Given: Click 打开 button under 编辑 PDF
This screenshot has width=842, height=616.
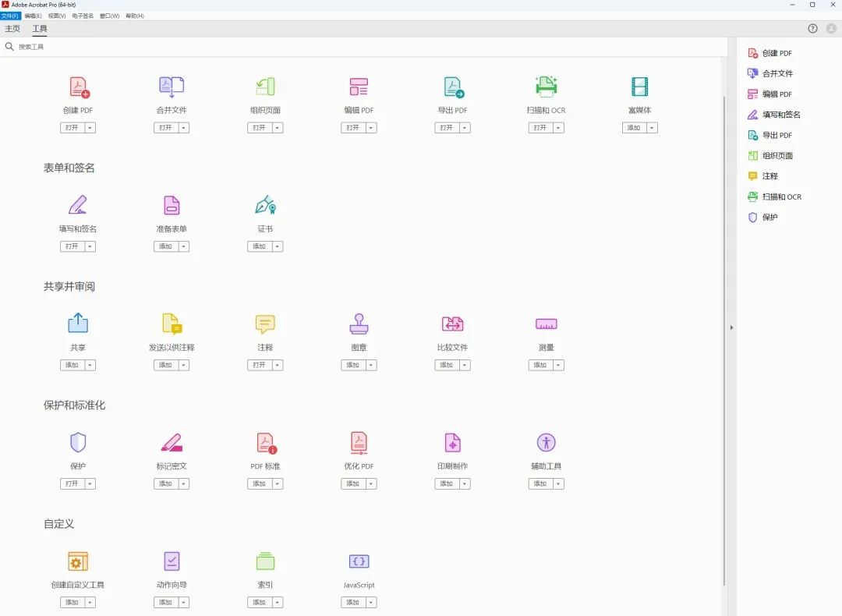Looking at the screenshot, I should [x=353, y=128].
